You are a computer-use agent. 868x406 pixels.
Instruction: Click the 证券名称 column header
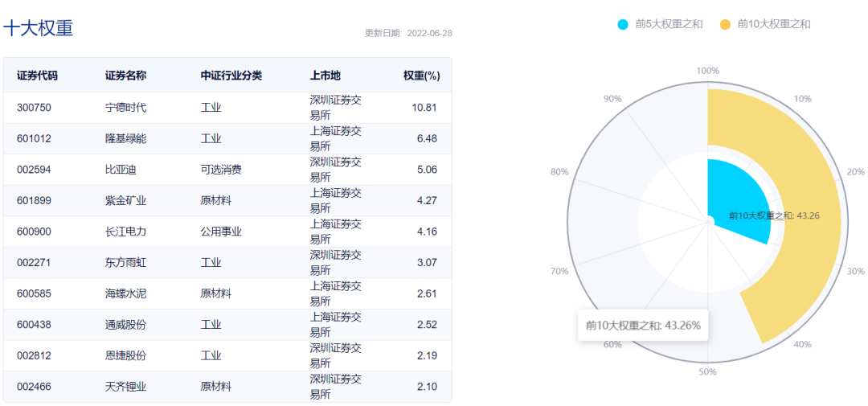(x=125, y=76)
